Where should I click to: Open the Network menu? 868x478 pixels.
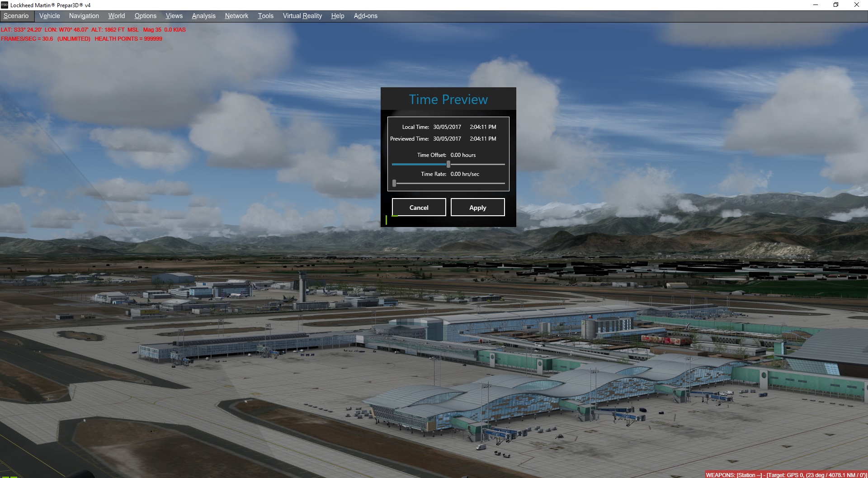236,16
